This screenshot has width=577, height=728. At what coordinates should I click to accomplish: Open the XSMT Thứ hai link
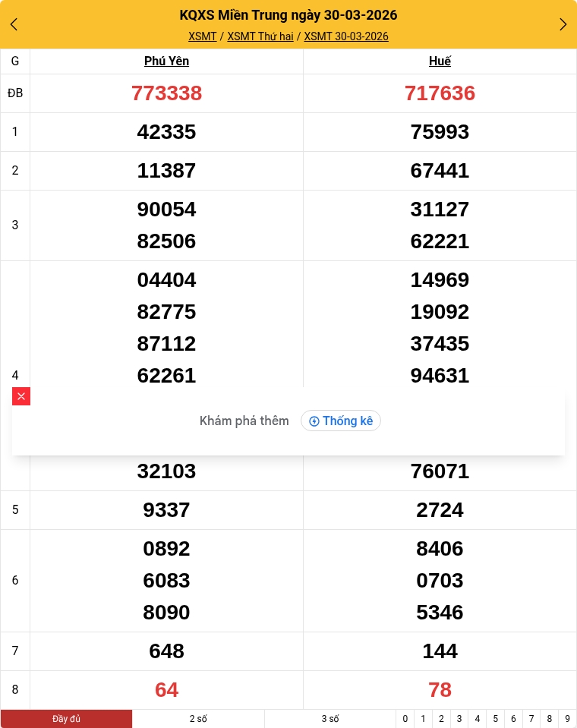260,36
